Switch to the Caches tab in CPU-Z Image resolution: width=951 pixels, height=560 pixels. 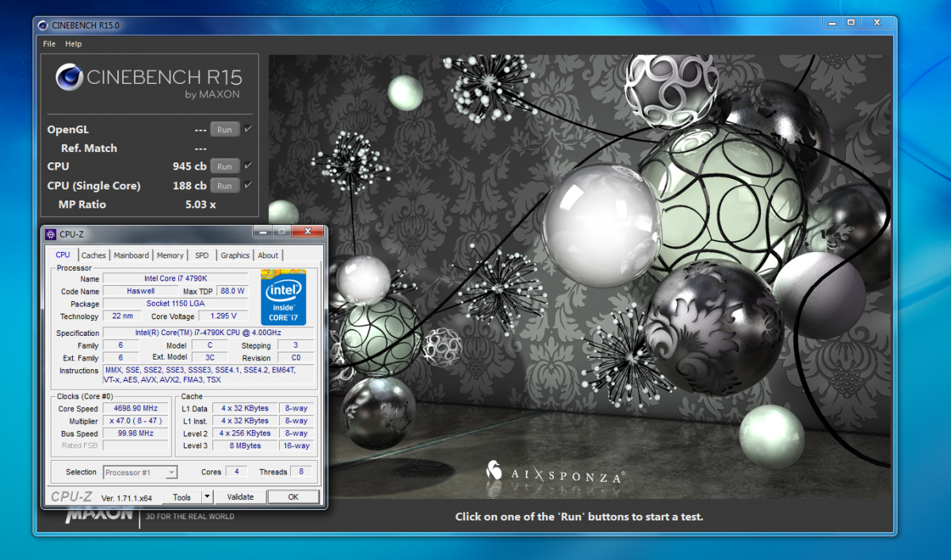(94, 255)
